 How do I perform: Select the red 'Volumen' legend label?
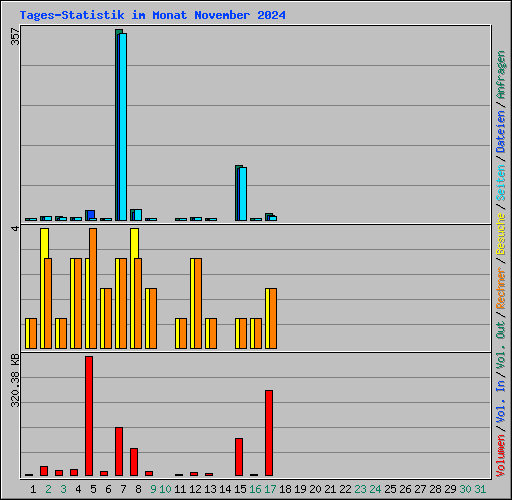pos(500,456)
